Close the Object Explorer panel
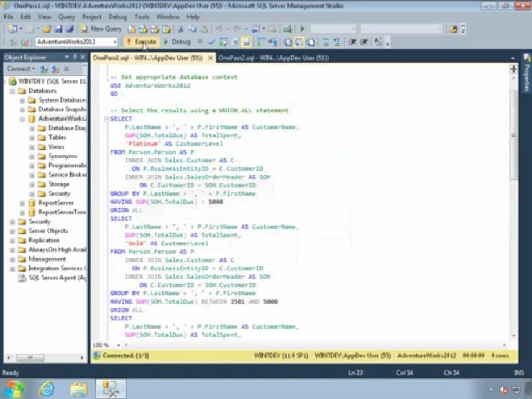 (83, 57)
